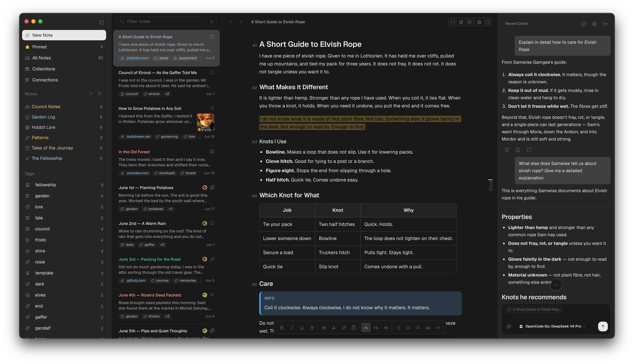Open the github.com link on Packing note
This screenshot has height=364, width=634.
click(133, 280)
